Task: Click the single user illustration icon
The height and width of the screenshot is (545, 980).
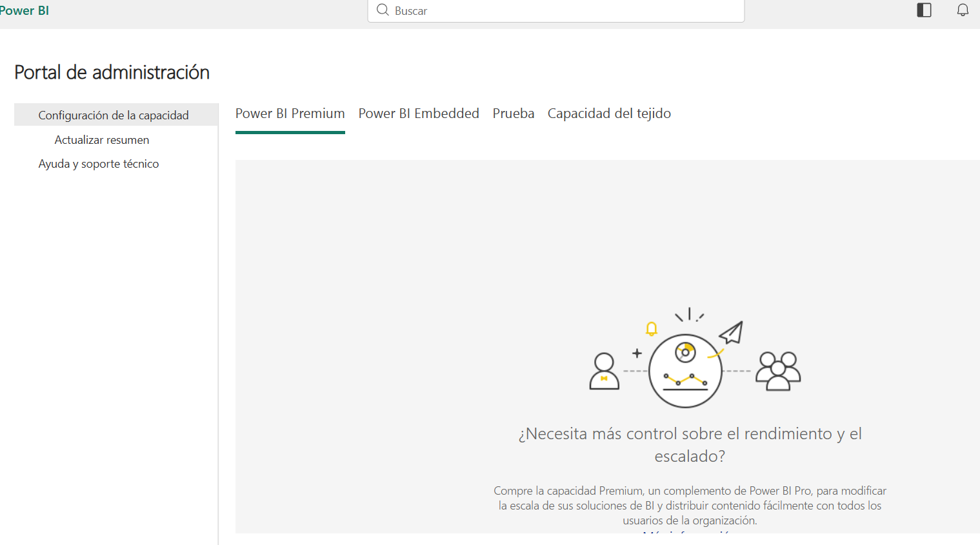Action: pos(604,372)
